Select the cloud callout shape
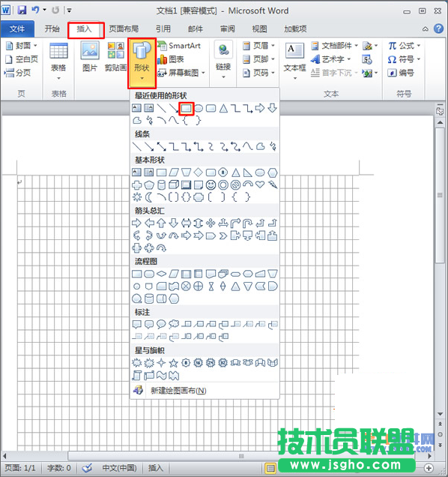448x477 pixels. pyautogui.click(x=174, y=324)
